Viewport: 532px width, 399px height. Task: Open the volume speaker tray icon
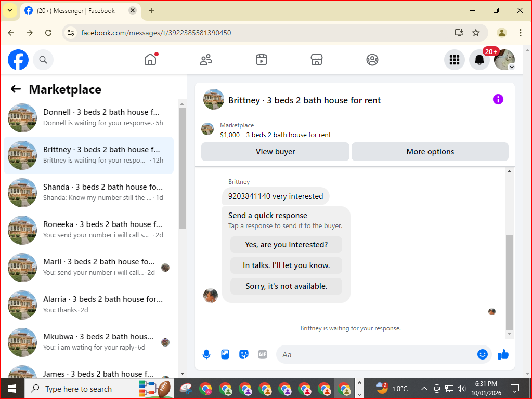pyautogui.click(x=461, y=389)
